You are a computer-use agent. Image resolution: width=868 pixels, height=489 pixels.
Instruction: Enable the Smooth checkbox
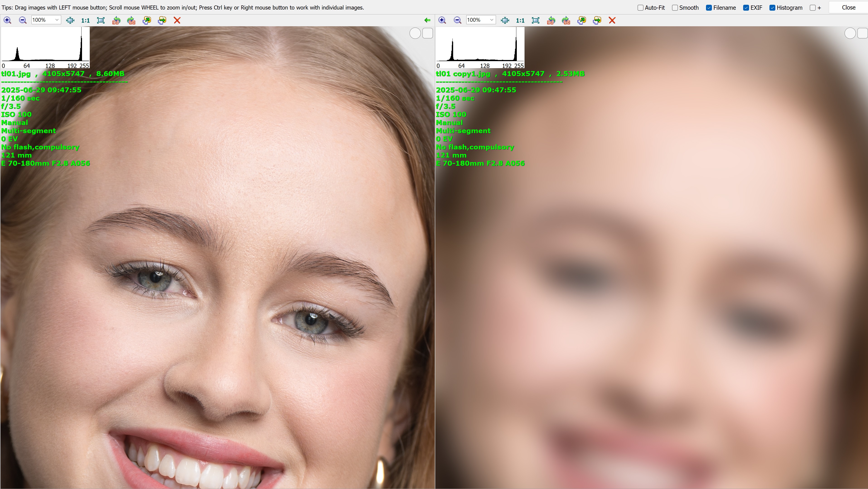pos(675,8)
